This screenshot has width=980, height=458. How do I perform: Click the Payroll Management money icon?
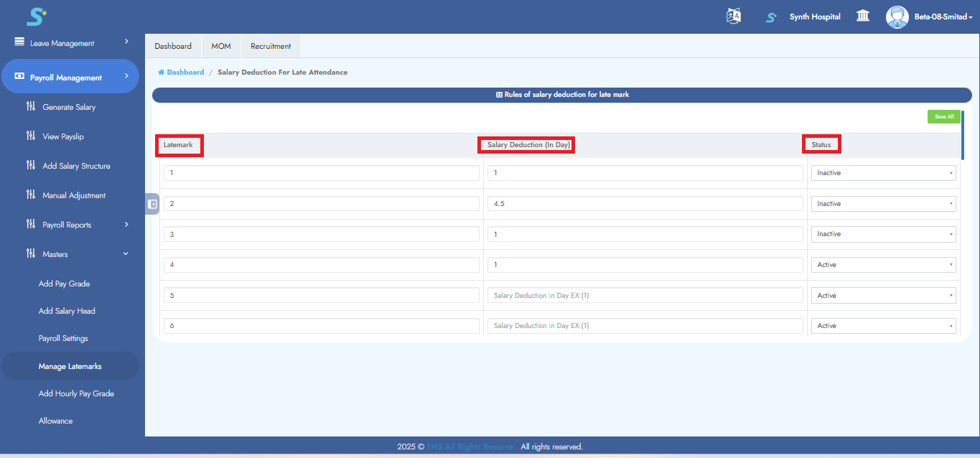click(19, 77)
